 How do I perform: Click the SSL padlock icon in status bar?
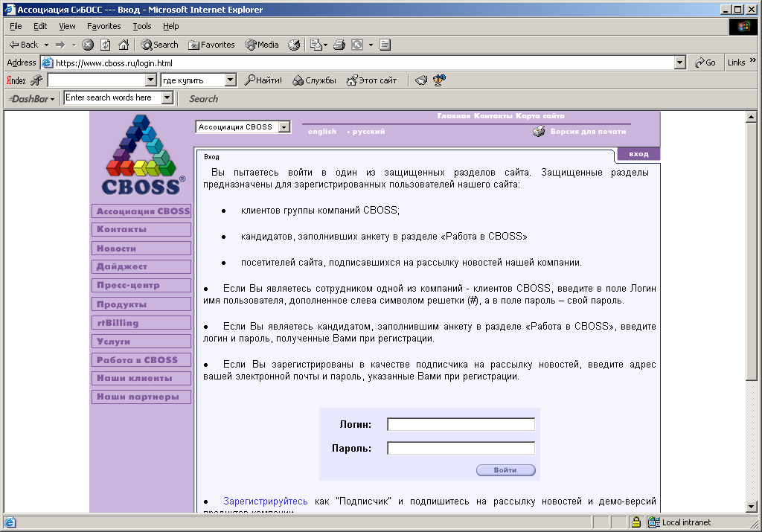coord(635,522)
